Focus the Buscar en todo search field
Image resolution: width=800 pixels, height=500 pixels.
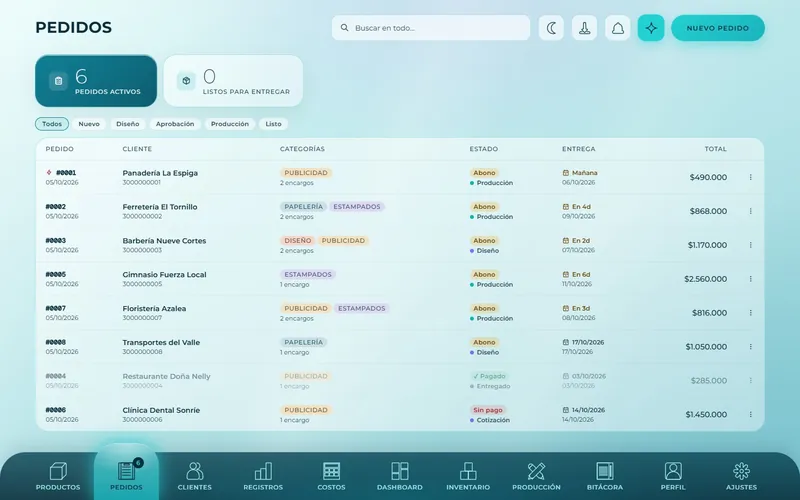(431, 28)
